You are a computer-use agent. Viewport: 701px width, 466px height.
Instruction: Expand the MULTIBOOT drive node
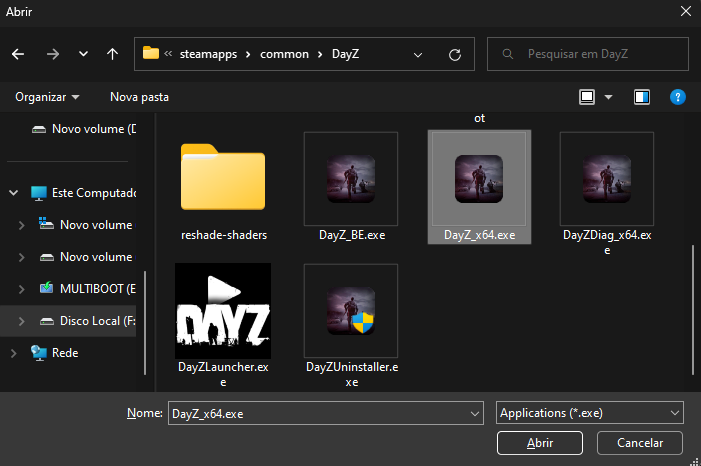pyautogui.click(x=21, y=289)
